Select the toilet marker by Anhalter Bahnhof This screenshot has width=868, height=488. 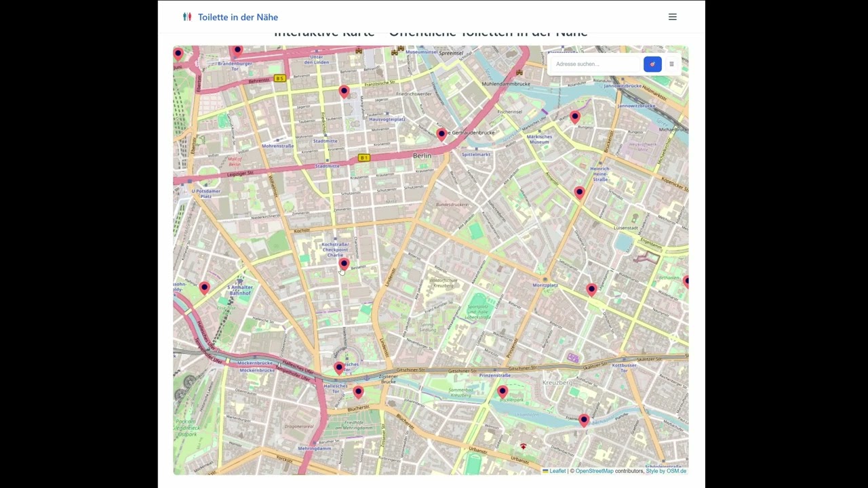(205, 287)
